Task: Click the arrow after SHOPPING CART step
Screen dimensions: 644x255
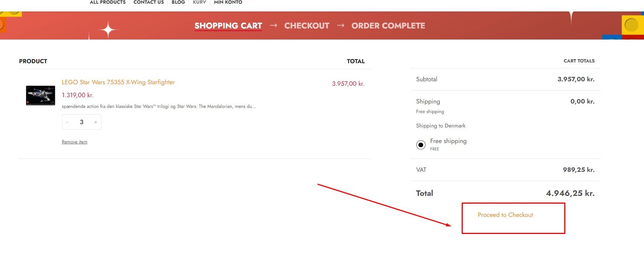Action: point(273,25)
